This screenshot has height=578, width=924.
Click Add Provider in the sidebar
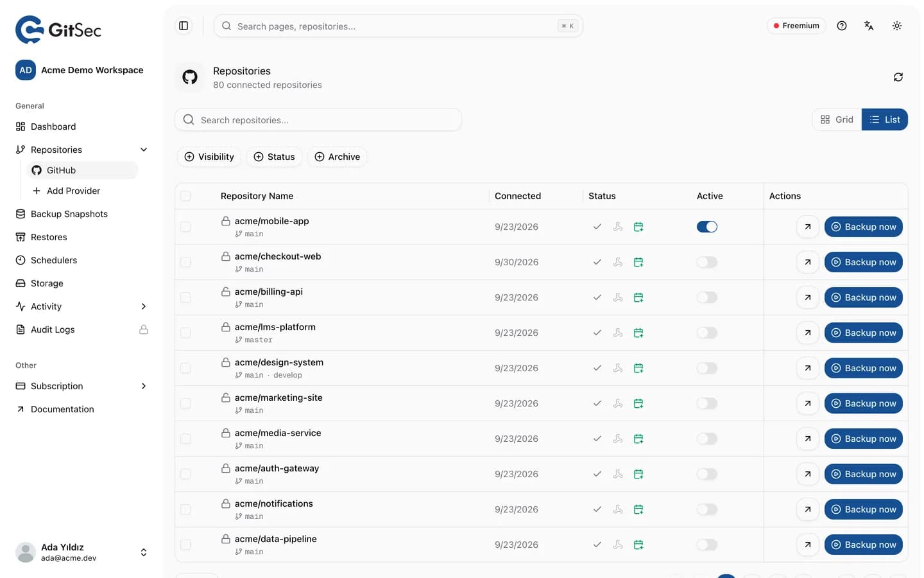coord(82,191)
